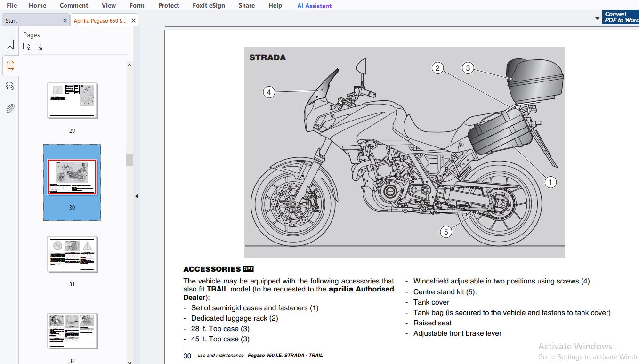
Task: Open the Comments panel icon
Action: 10,86
